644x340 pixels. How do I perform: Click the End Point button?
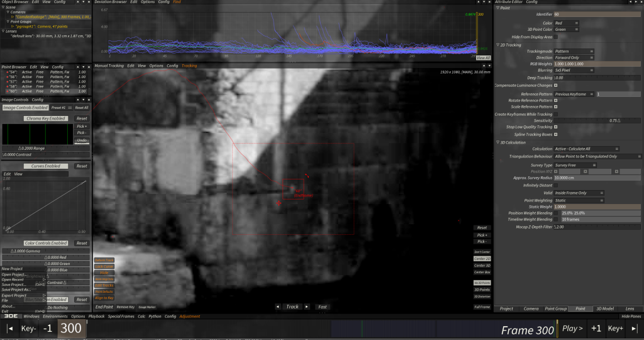104,307
